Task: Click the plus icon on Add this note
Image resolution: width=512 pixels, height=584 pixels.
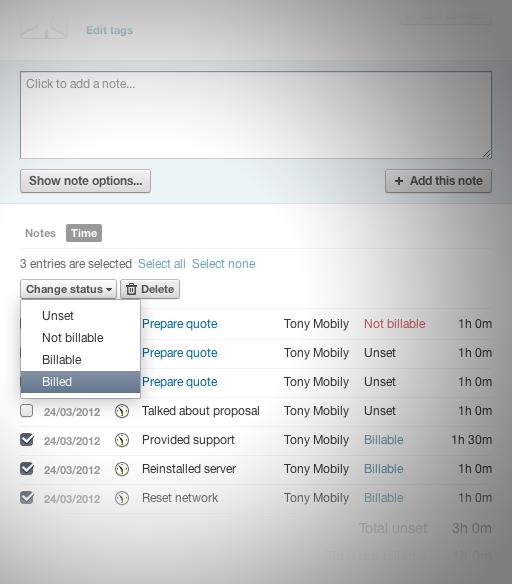Action: [399, 181]
